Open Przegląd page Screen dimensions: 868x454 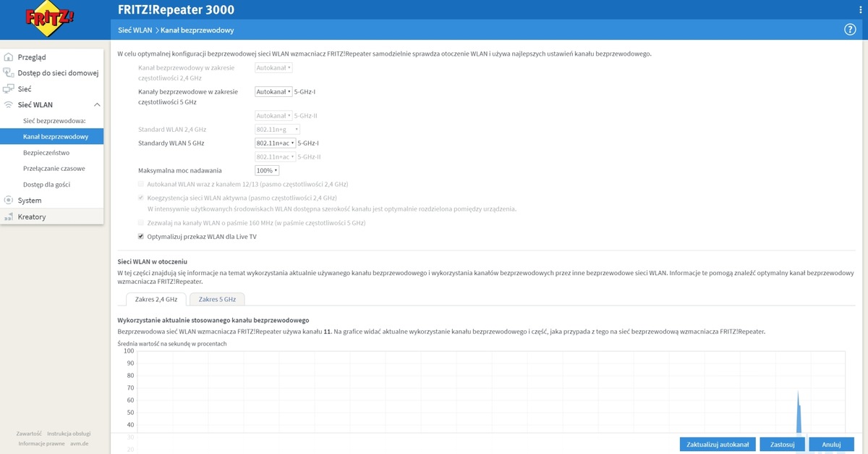(32, 57)
